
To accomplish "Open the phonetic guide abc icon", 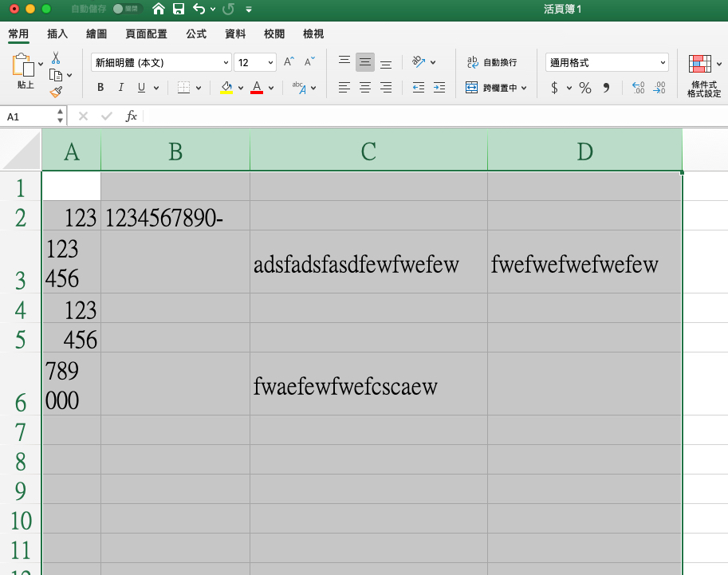I will tap(299, 87).
